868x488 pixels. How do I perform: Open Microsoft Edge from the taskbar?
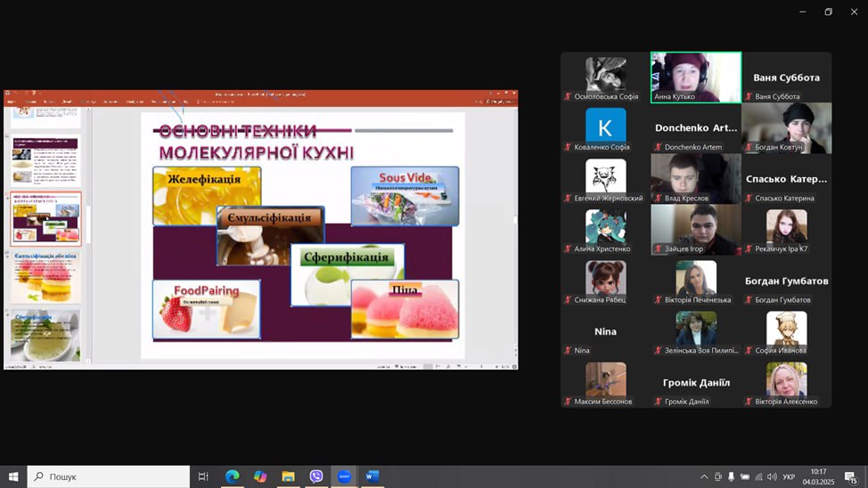tap(232, 476)
